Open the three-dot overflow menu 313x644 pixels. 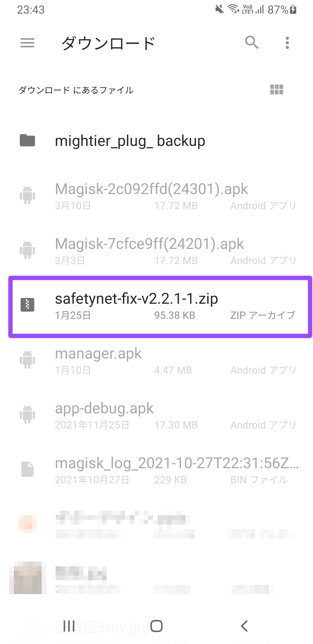[x=287, y=43]
